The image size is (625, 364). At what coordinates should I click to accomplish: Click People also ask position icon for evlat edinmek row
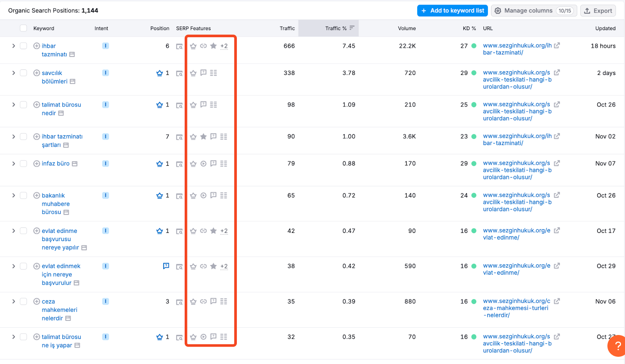tap(166, 266)
